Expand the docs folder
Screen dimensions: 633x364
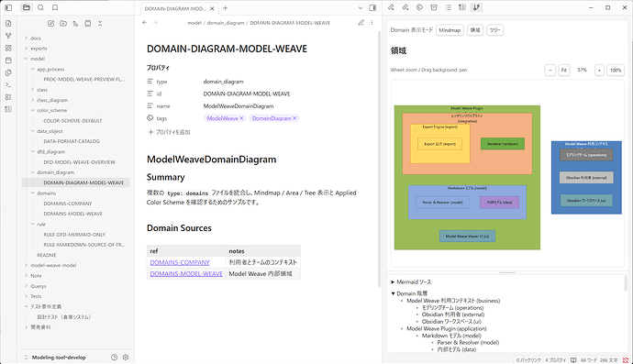pos(27,38)
